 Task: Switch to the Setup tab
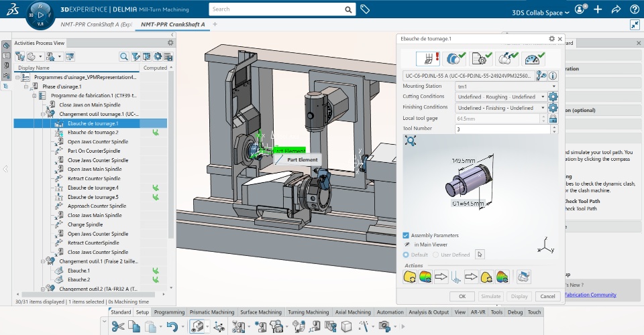tap(142, 312)
